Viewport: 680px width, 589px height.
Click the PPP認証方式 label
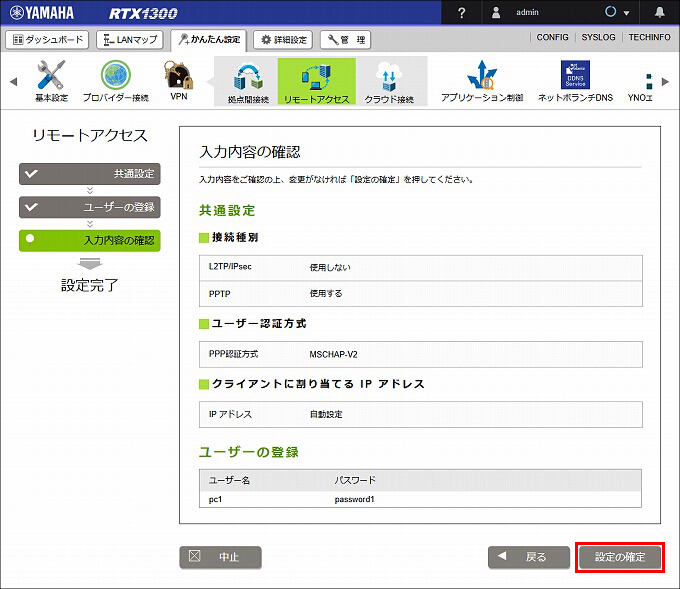coord(233,354)
